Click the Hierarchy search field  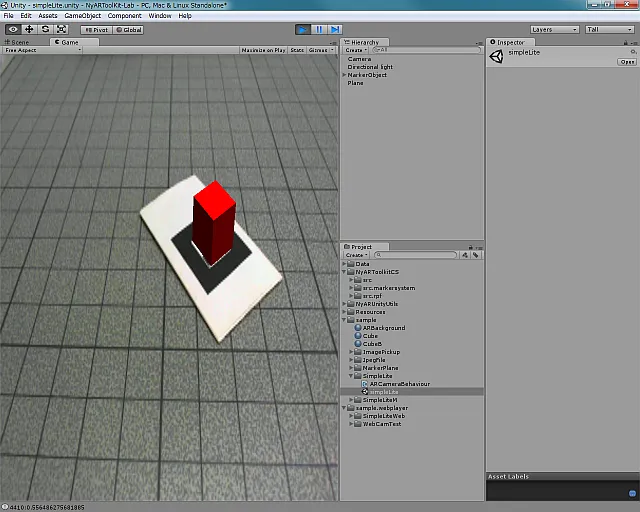click(x=427, y=50)
